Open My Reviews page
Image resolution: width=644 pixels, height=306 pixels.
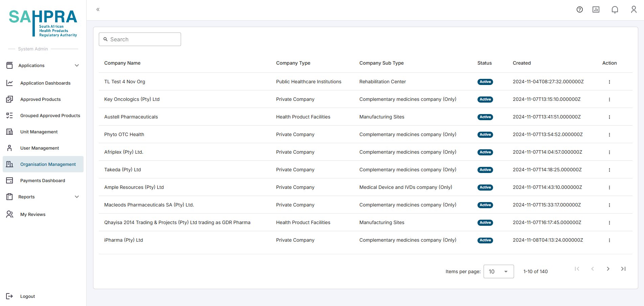pos(43,214)
